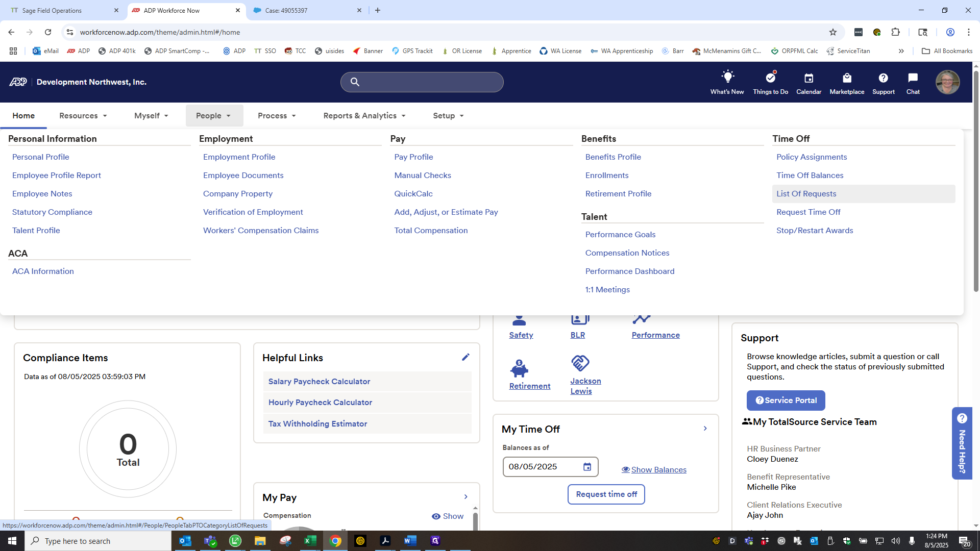This screenshot has width=980, height=551.
Task: Open Hourly Paycheck Calculator link
Action: tap(320, 403)
